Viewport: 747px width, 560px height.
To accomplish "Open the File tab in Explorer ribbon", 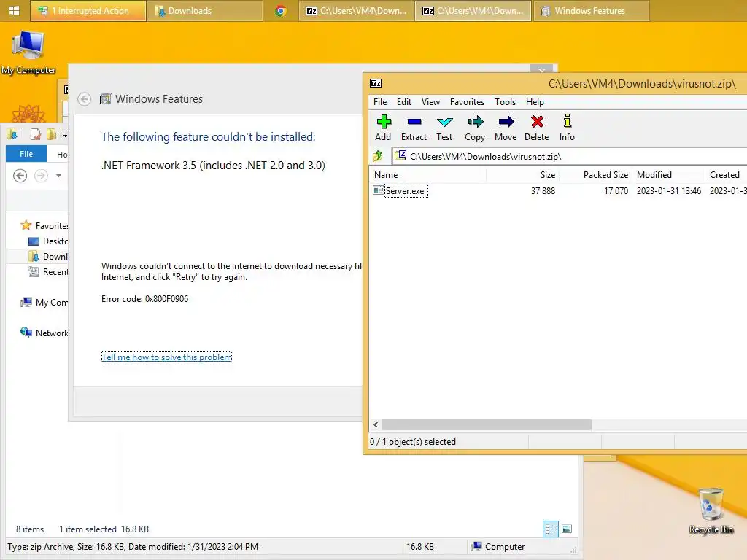I will tap(26, 154).
